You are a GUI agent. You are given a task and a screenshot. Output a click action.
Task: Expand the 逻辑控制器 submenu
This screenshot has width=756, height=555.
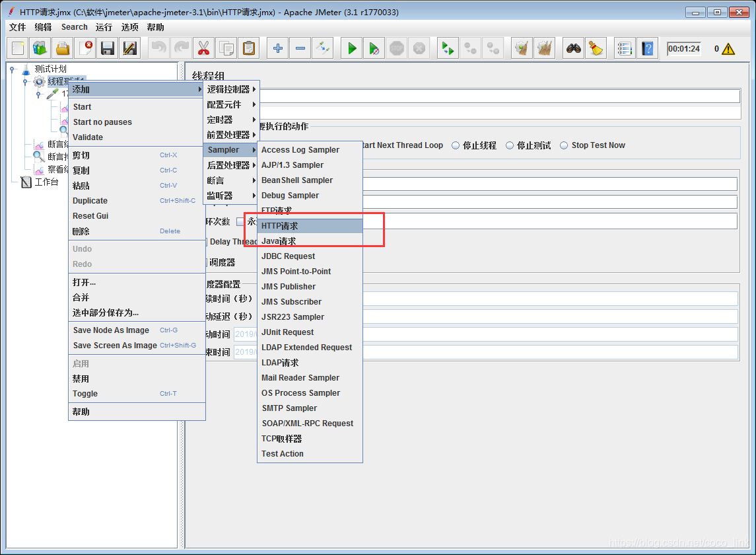(x=232, y=89)
